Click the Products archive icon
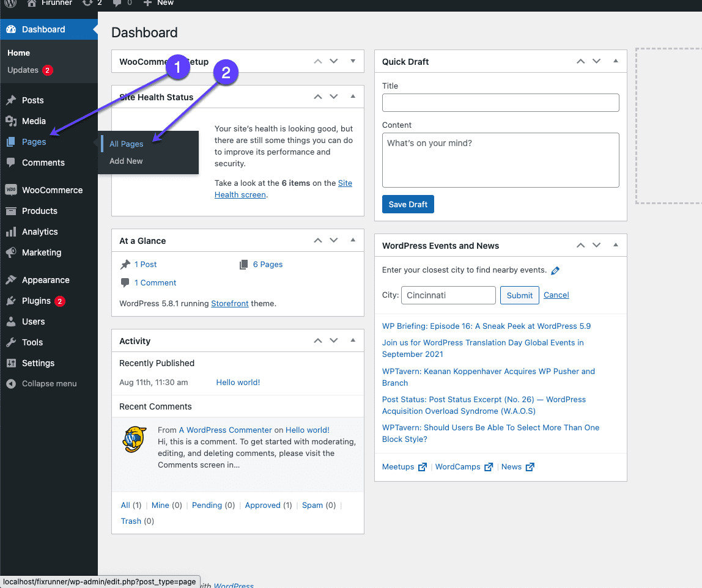Image resolution: width=702 pixels, height=588 pixels. 11,211
